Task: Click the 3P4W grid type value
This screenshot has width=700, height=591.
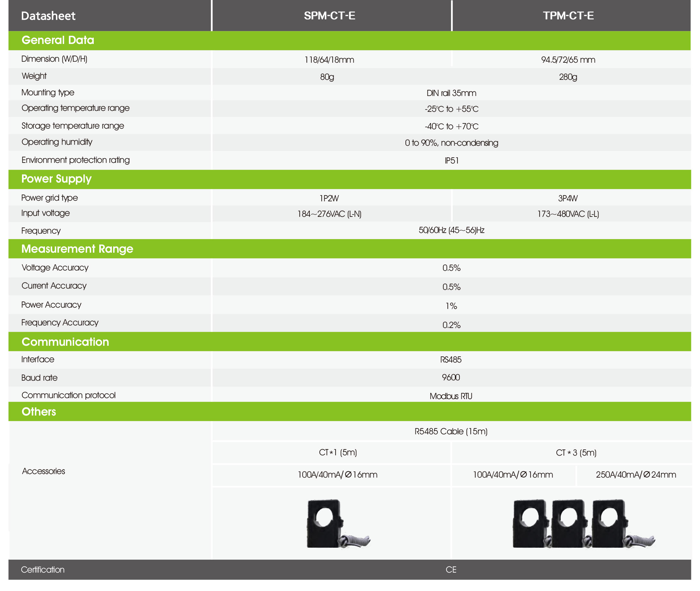Action: click(x=568, y=198)
